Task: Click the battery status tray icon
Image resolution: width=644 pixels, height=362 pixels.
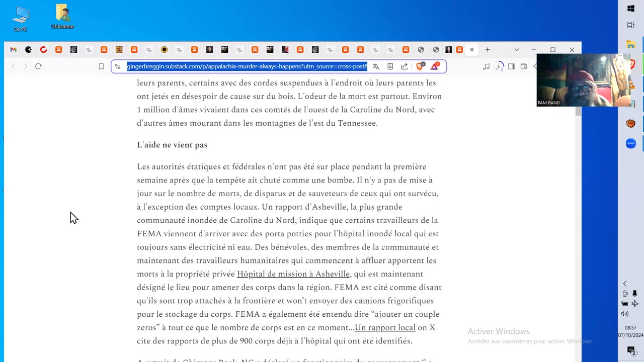Action: point(625,304)
